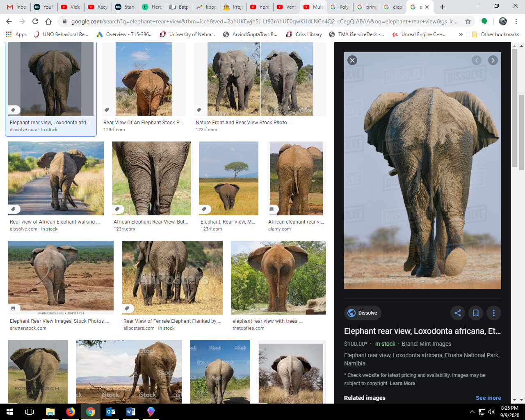The height and width of the screenshot is (420, 525).
Task: Select 'Elephant Rear View Images, Stock Photos' thumbnail
Action: (61, 278)
